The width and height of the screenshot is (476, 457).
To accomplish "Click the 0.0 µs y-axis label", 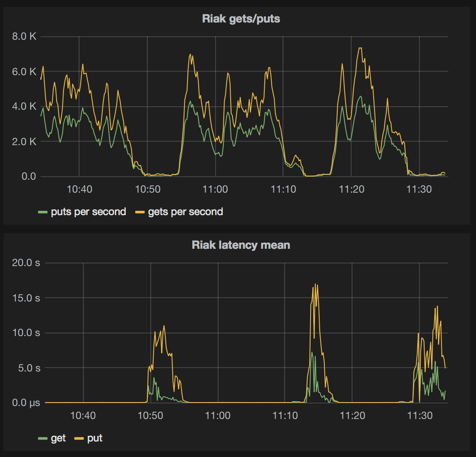I will (x=26, y=403).
